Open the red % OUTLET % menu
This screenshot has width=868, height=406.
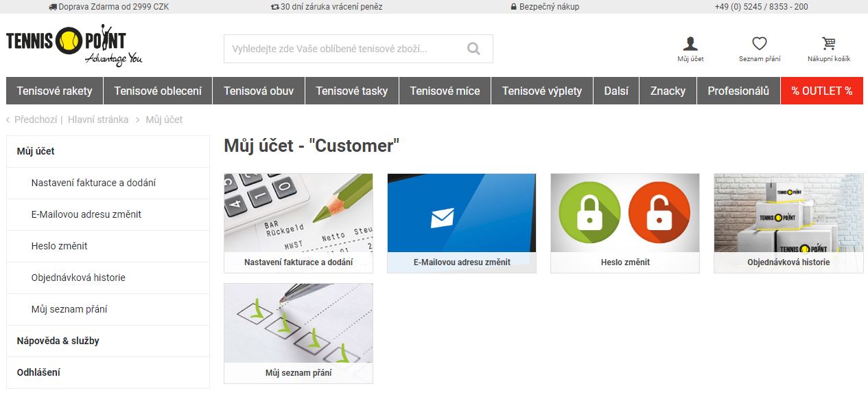click(822, 91)
